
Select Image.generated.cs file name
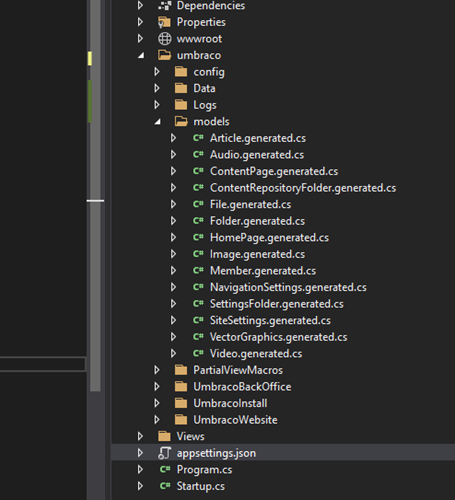(x=257, y=254)
